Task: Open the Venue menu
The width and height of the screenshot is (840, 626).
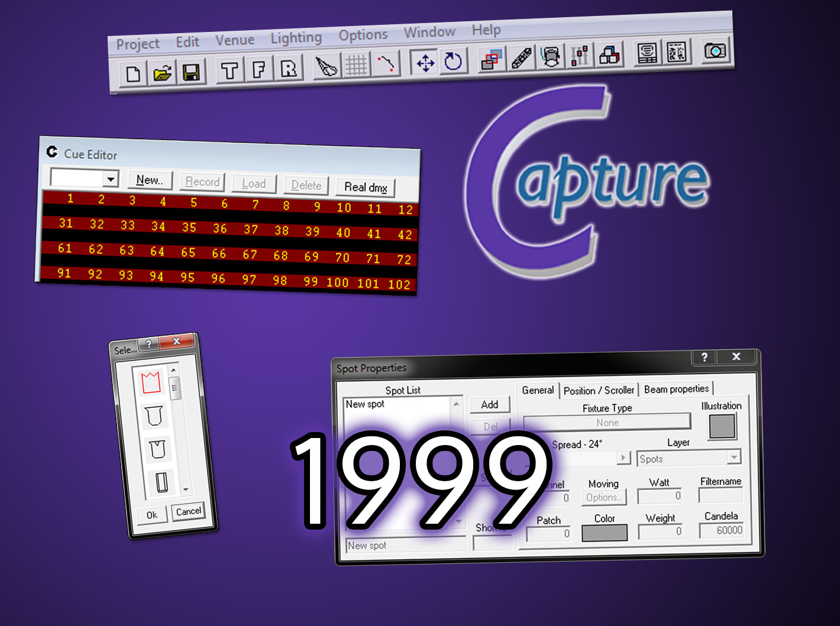Action: tap(235, 40)
